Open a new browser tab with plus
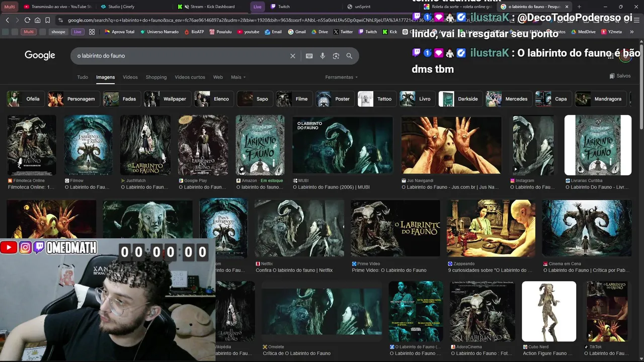Viewport: 644px width, 362px height. [x=579, y=7]
